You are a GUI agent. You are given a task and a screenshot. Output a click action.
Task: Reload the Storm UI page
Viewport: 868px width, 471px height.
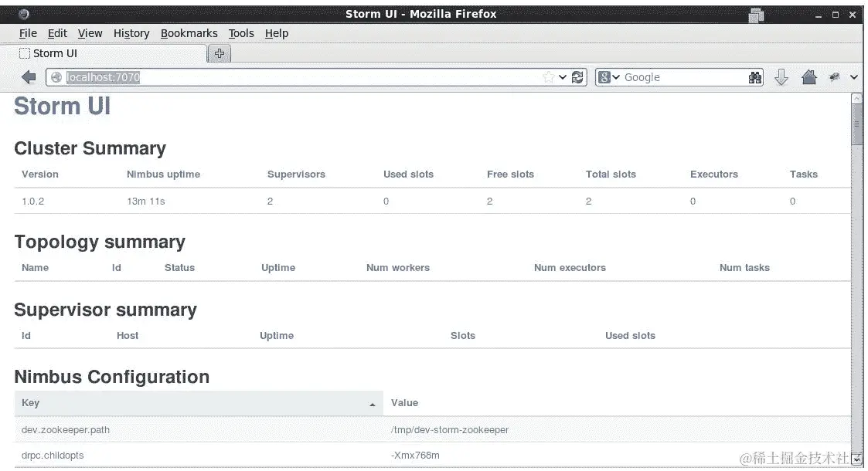pyautogui.click(x=577, y=77)
